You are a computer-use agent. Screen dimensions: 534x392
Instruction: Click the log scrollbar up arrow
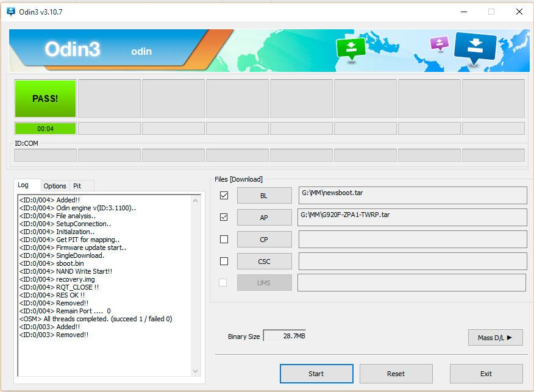195,201
